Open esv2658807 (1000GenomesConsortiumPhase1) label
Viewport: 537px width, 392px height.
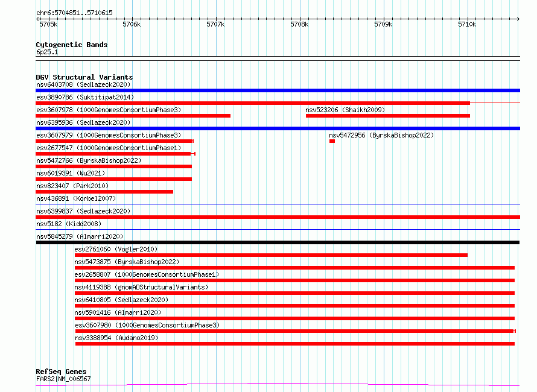tap(147, 274)
